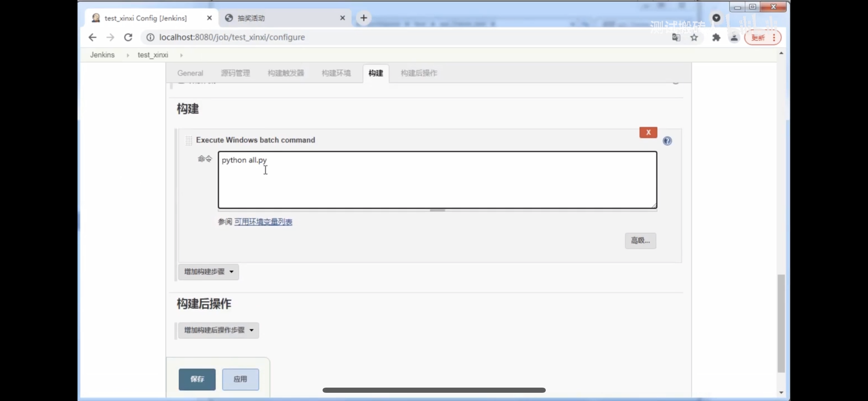Grab the build step drag handle
Image resolution: width=868 pixels, height=401 pixels.
click(189, 140)
